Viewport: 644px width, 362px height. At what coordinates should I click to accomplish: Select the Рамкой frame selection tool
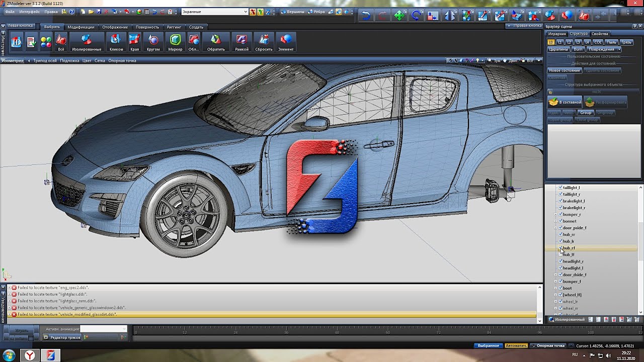tap(242, 42)
